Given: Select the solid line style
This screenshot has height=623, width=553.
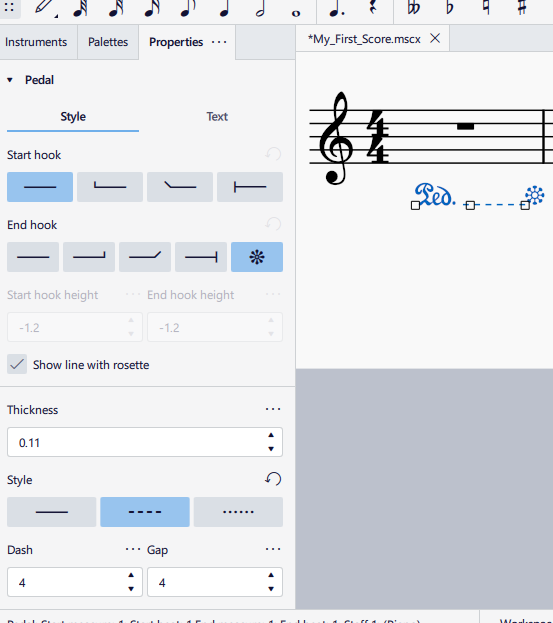Looking at the screenshot, I should coord(52,512).
